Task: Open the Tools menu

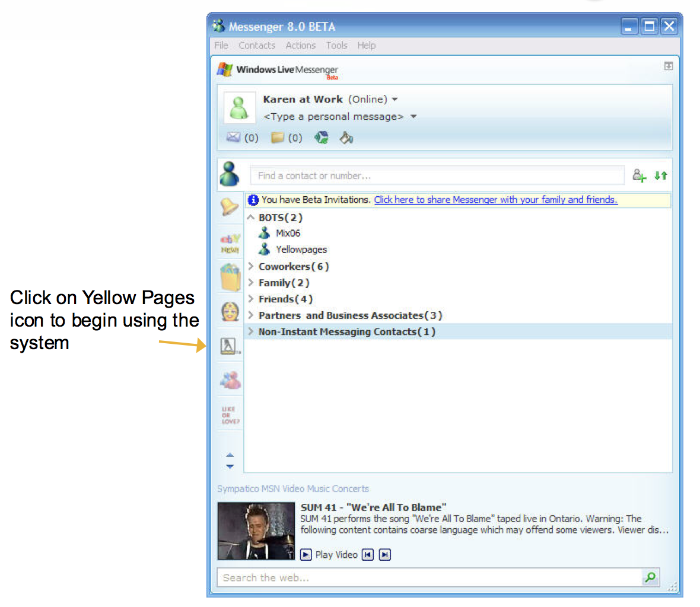Action: point(336,46)
